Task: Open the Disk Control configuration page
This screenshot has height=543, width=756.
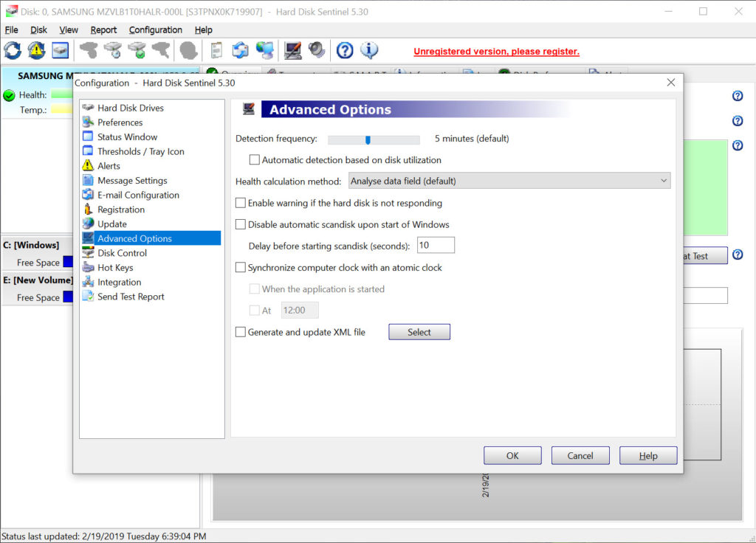Action: pos(122,253)
